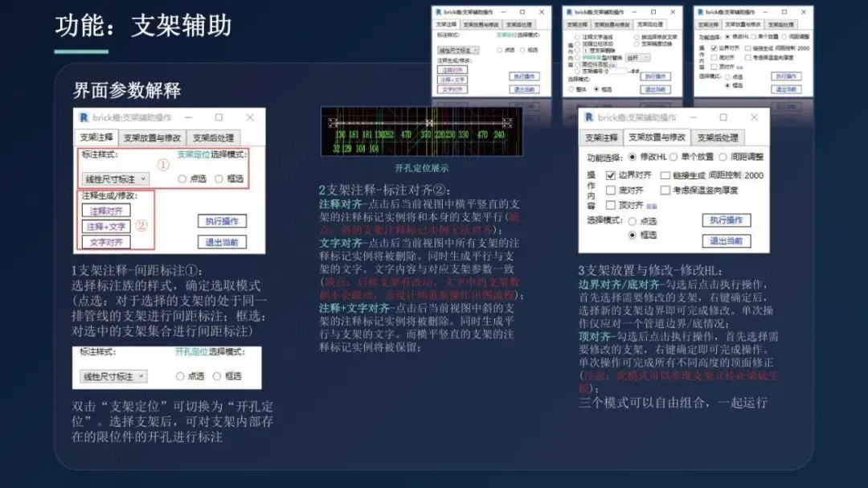
Task: Maximize the large 支架注释 dialog window
Action: [x=219, y=117]
